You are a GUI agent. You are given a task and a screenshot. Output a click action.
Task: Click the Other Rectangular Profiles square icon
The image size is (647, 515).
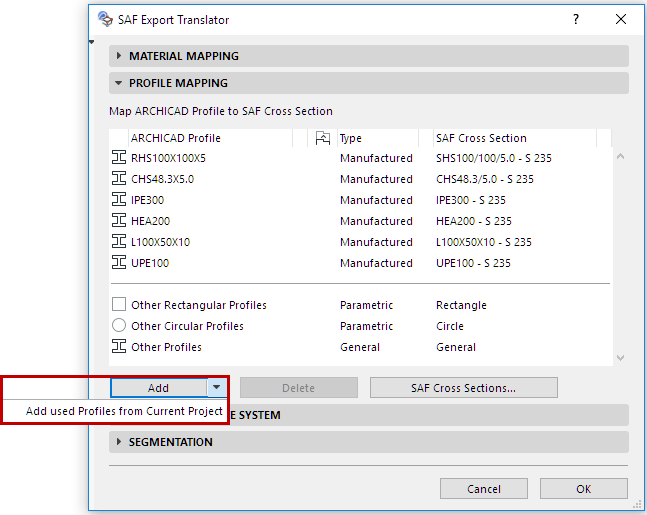click(119, 305)
